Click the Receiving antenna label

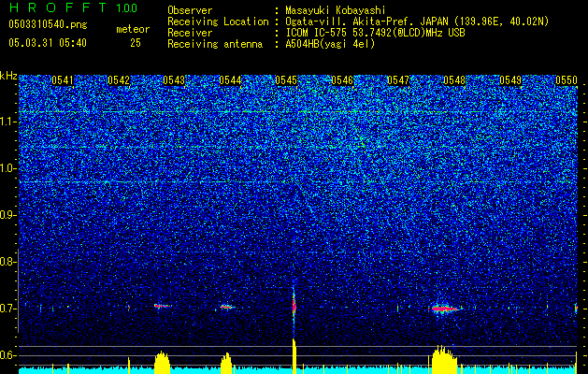point(215,44)
